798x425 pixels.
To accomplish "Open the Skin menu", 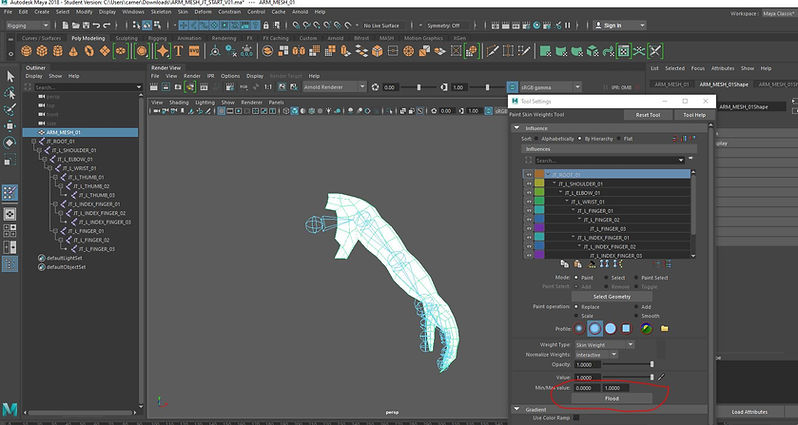I will click(x=183, y=11).
